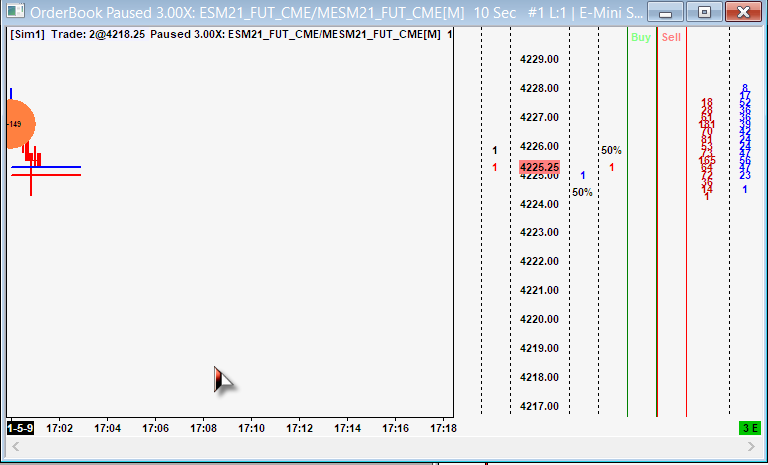Click price level 4226.00
Viewport: 768px width, 465px height.
[539, 146]
